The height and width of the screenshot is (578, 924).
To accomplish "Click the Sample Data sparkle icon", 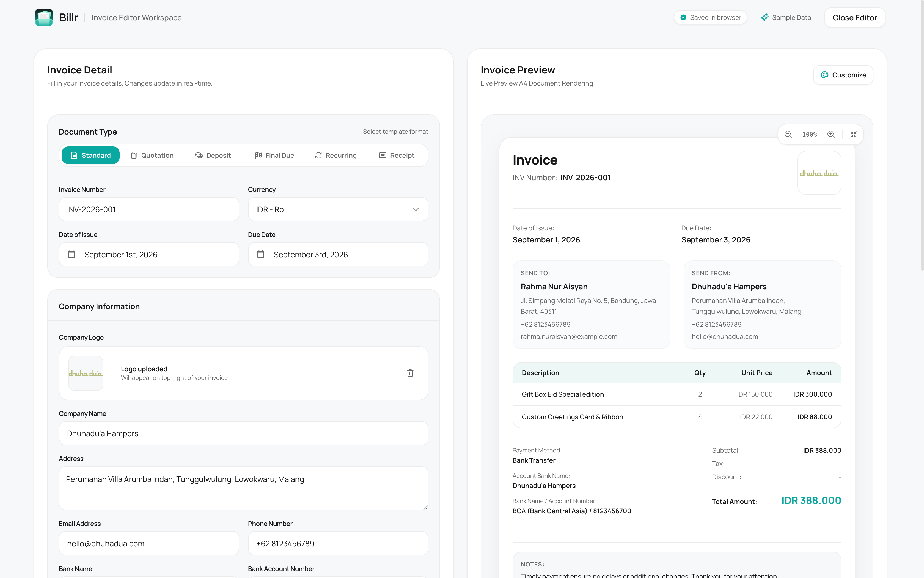I will (765, 18).
